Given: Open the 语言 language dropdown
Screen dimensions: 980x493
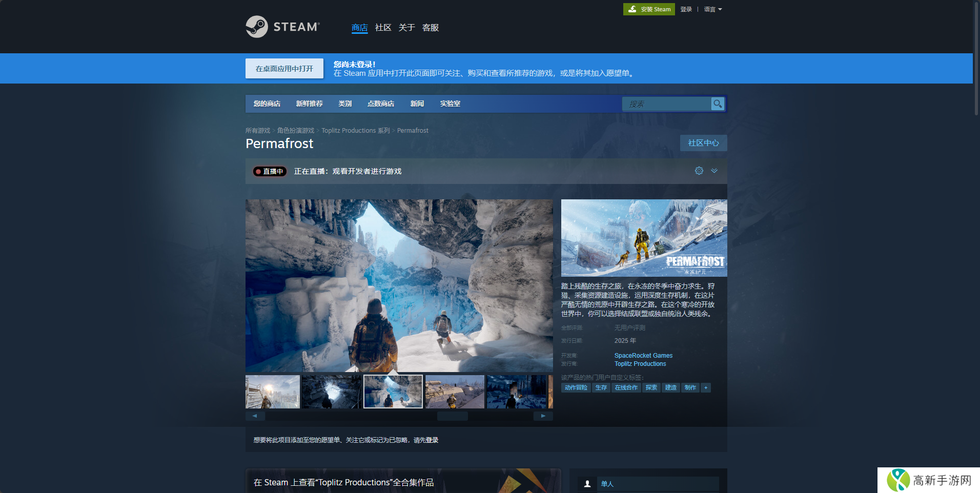Looking at the screenshot, I should [x=712, y=9].
